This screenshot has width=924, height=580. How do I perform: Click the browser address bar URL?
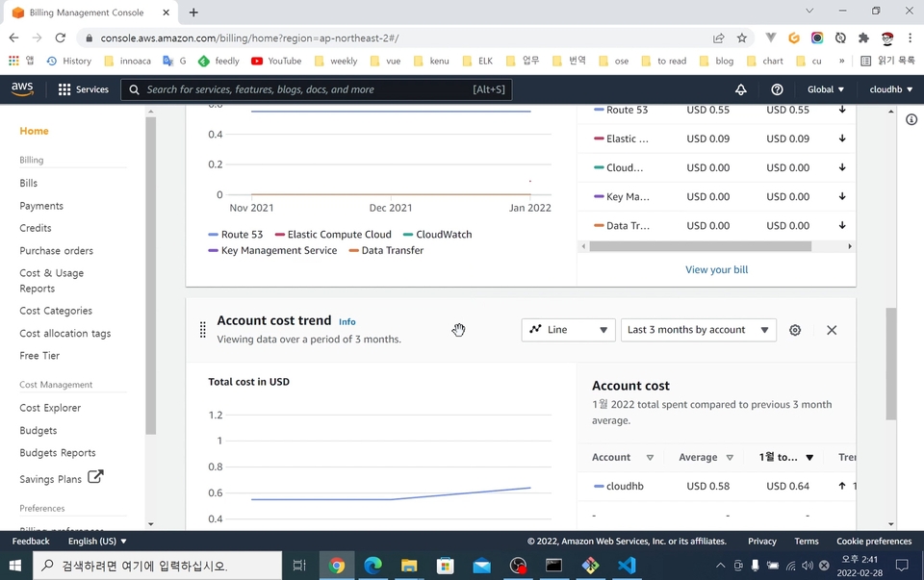250,38
